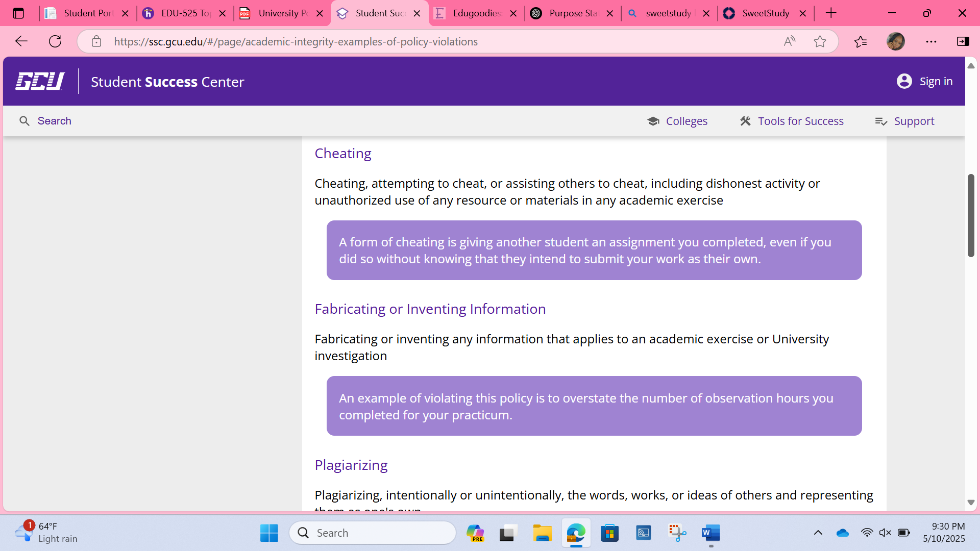Open the weather widget showing 64°F

(46, 533)
